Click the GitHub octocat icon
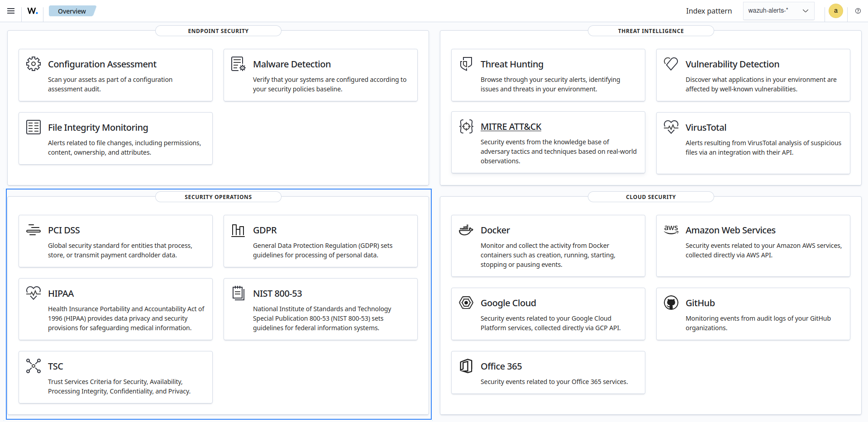This screenshot has width=868, height=422. (x=671, y=303)
